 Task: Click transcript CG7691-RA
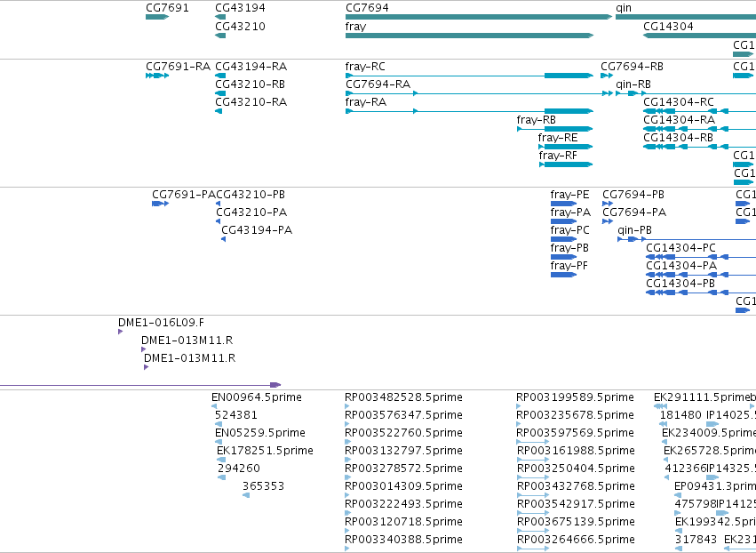click(178, 67)
